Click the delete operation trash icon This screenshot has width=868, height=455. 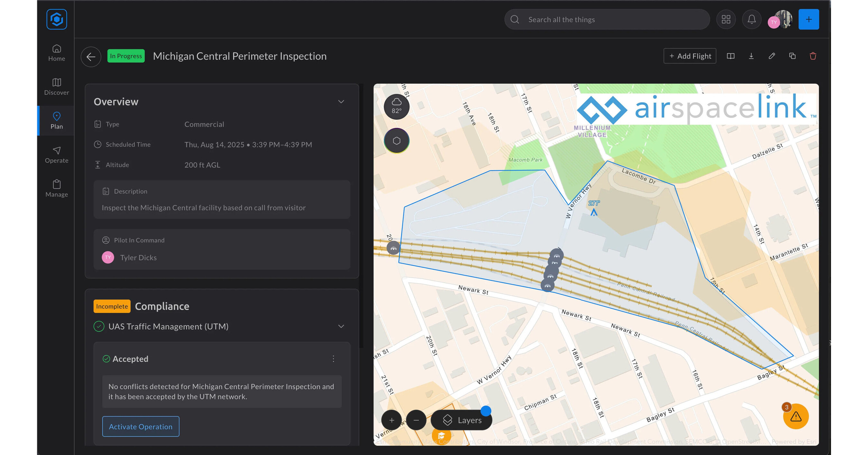pos(813,56)
